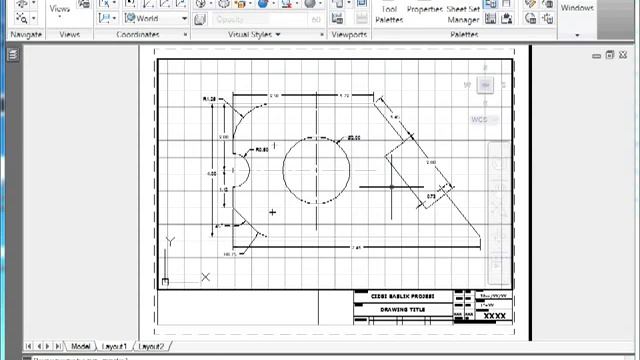
Task: Click the DRAWING TITLE text in title block
Action: 402,310
